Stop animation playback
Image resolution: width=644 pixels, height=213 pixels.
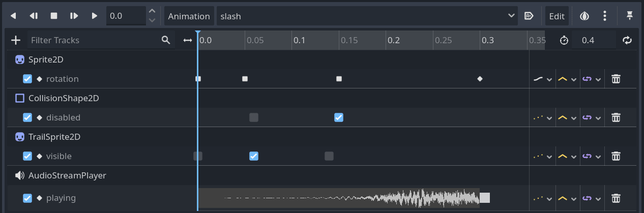pyautogui.click(x=54, y=16)
